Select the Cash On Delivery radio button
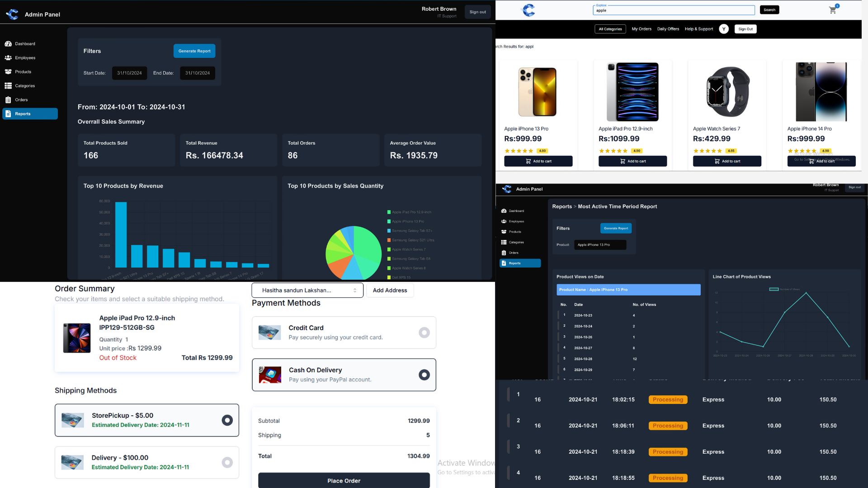The width and height of the screenshot is (868, 488). coord(424,375)
